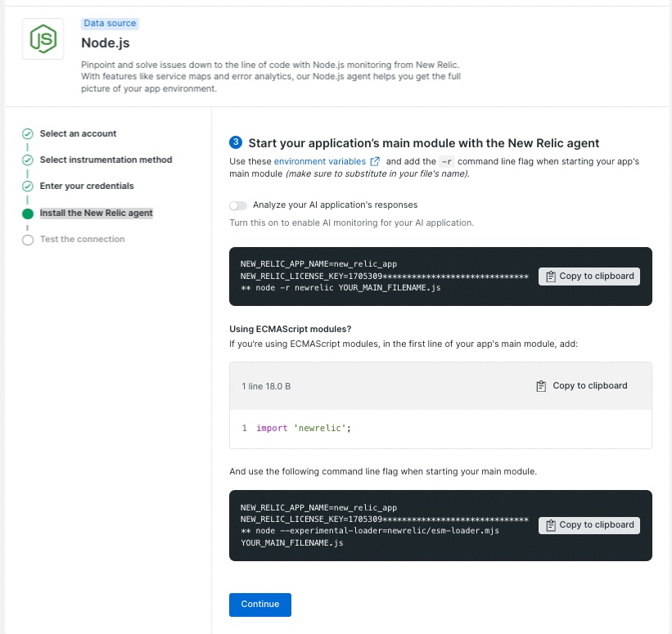672x634 pixels.
Task: Go to the Enter your credentials step
Action: (87, 186)
